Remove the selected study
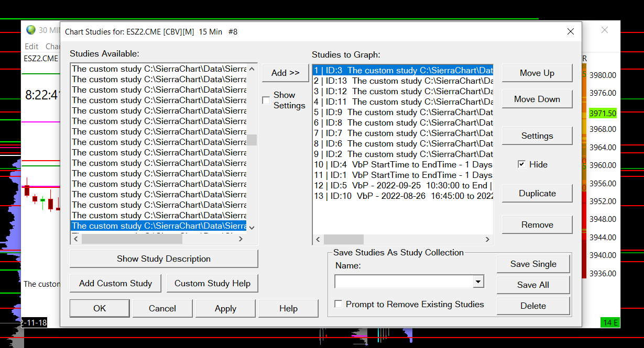 (537, 225)
